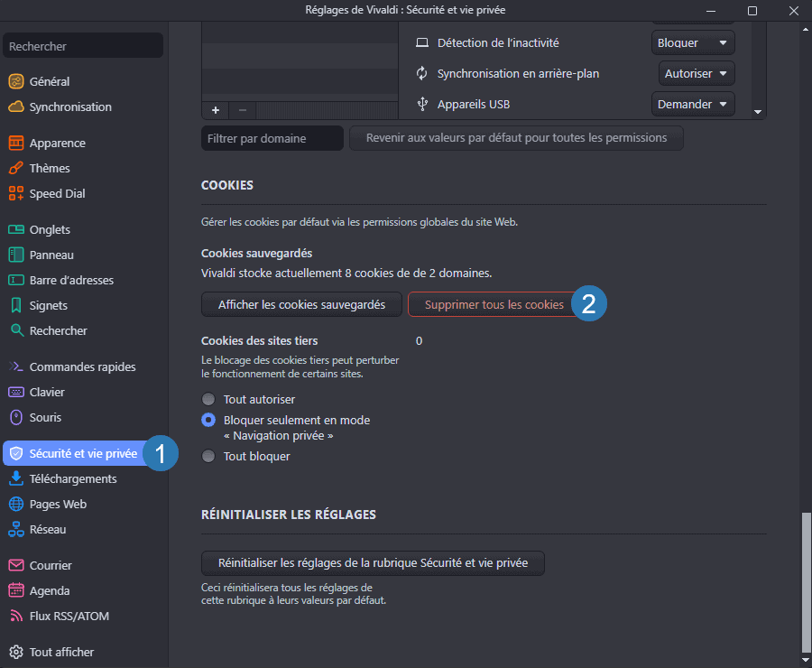The image size is (812, 668).
Task: Click the Appareils USB icon
Action: coord(422,104)
